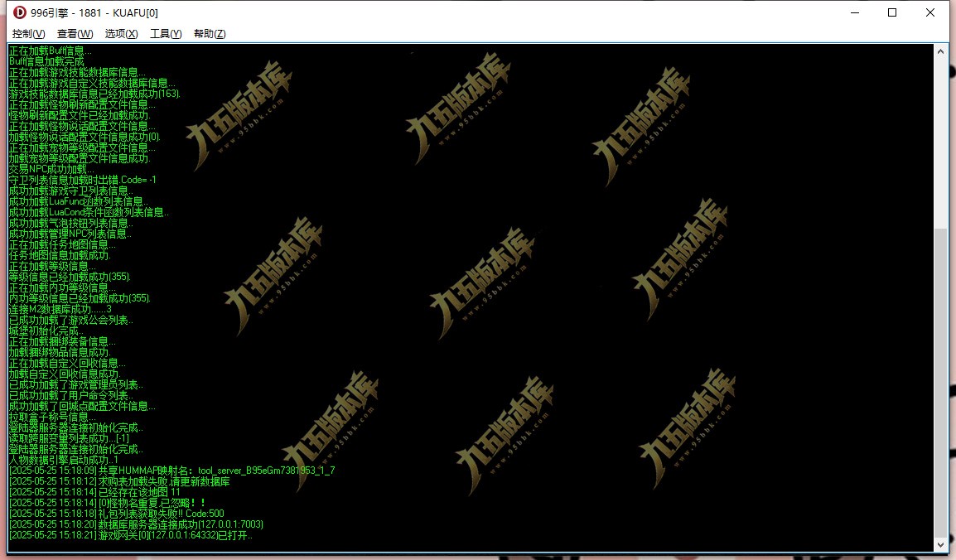Select log line '连接M2数据库成功......3'
Viewport: 956px width, 560px height.
tap(60, 309)
